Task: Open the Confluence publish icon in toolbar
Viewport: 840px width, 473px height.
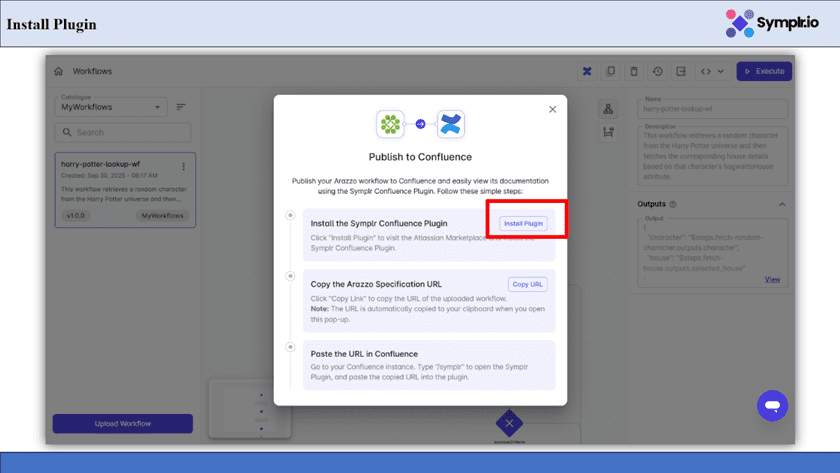Action: 587,72
